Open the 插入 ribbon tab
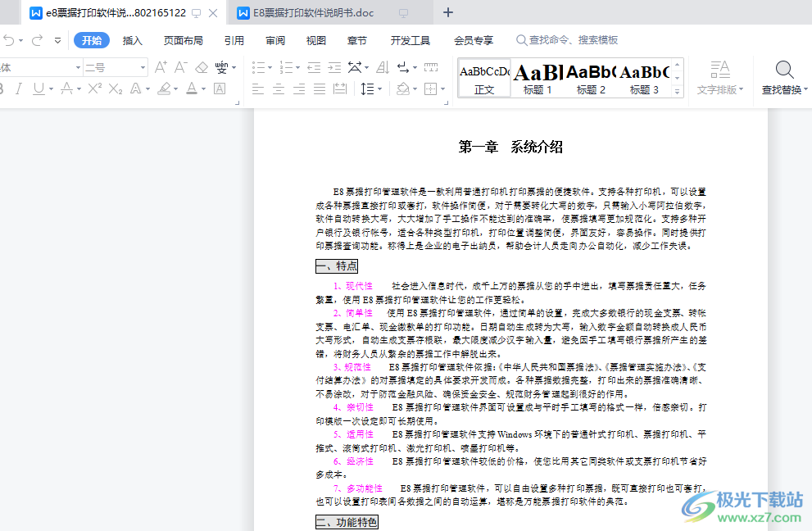This screenshot has width=812, height=531. pos(132,40)
